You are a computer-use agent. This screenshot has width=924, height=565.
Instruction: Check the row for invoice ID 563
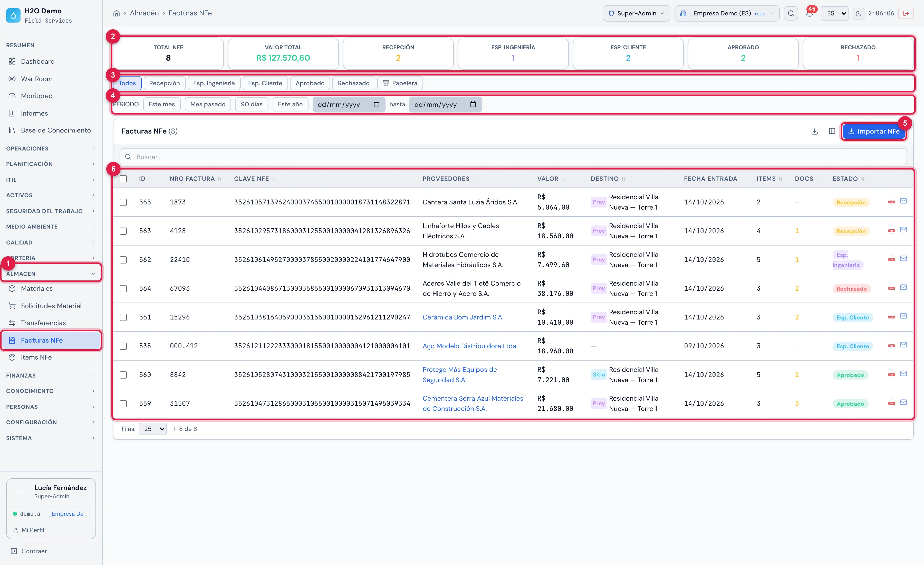pos(123,231)
